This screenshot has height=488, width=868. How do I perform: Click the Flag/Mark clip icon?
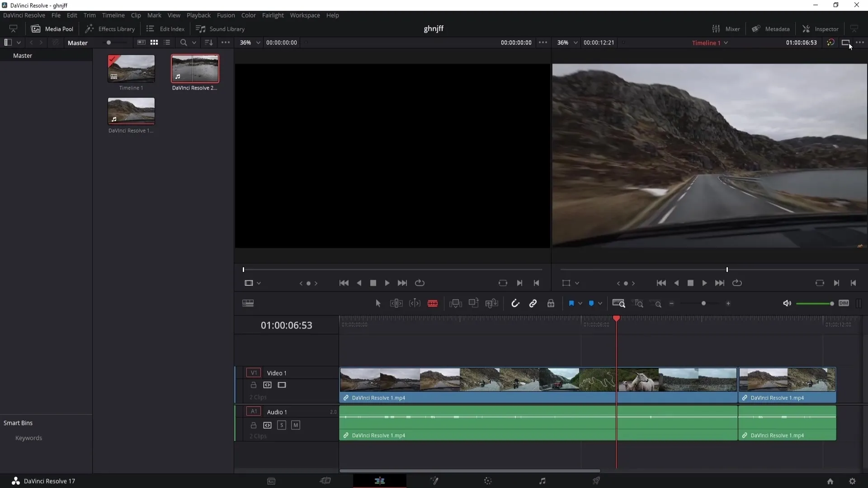[x=571, y=304]
